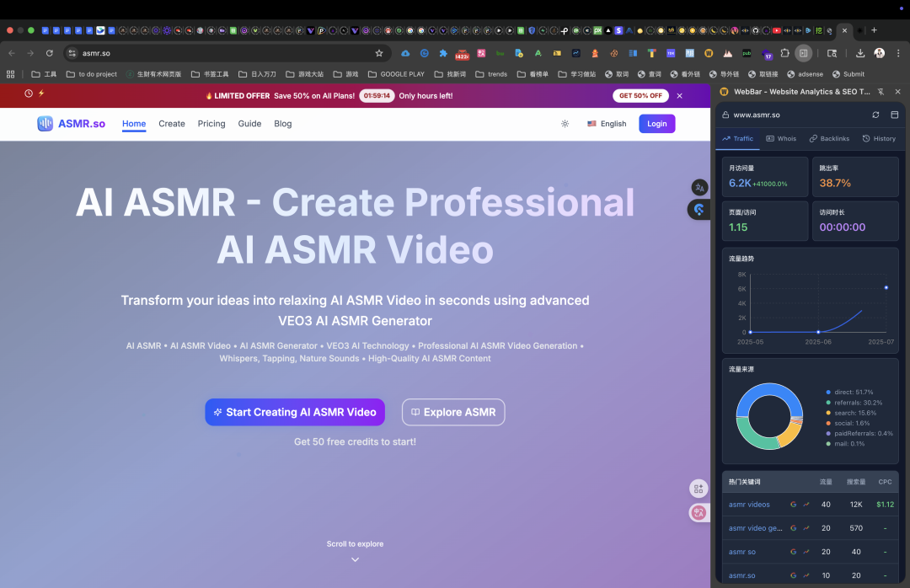The width and height of the screenshot is (910, 588).
Task: Open the trends bookmark folder
Action: (491, 74)
